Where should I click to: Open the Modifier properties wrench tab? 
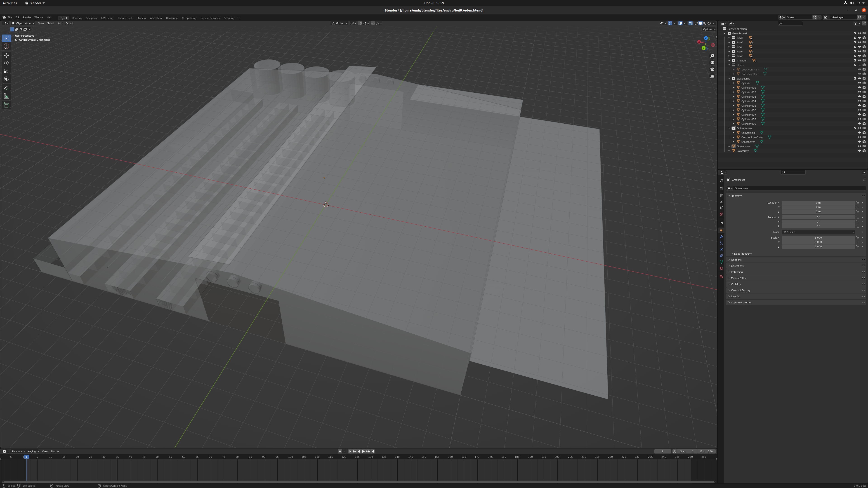click(721, 237)
